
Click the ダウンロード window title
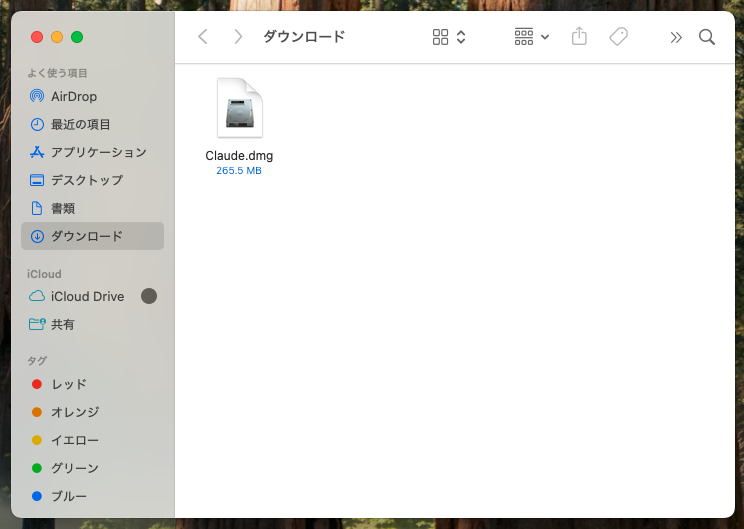[304, 37]
